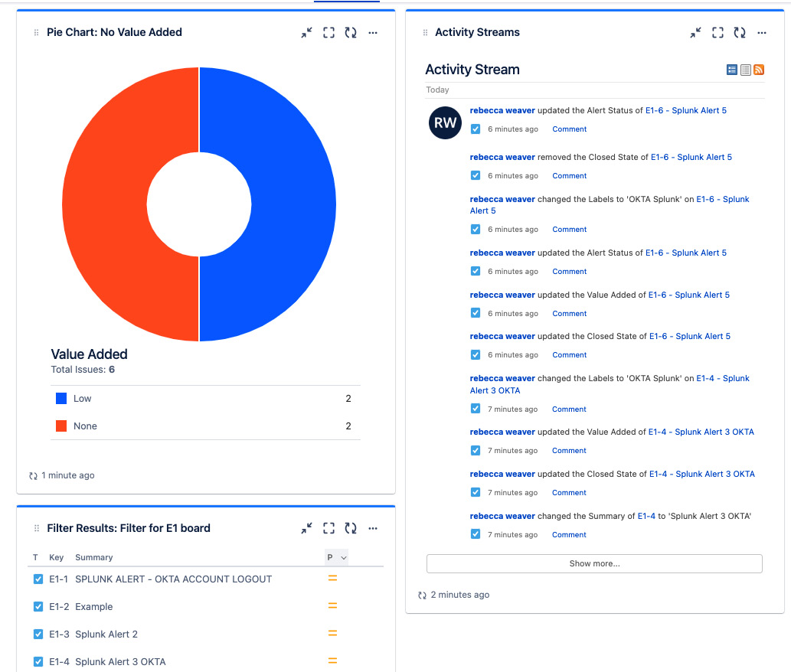Click the red None legend swatch
The image size is (791, 672).
[61, 426]
